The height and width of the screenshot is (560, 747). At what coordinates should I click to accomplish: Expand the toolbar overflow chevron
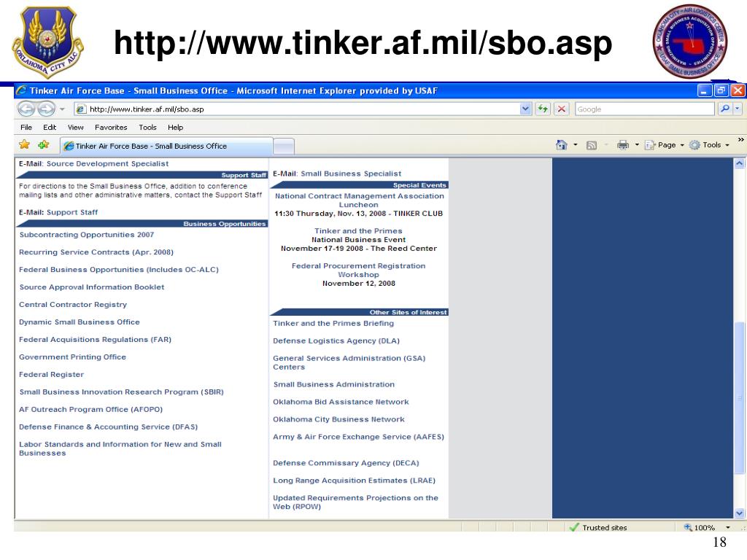coord(741,139)
